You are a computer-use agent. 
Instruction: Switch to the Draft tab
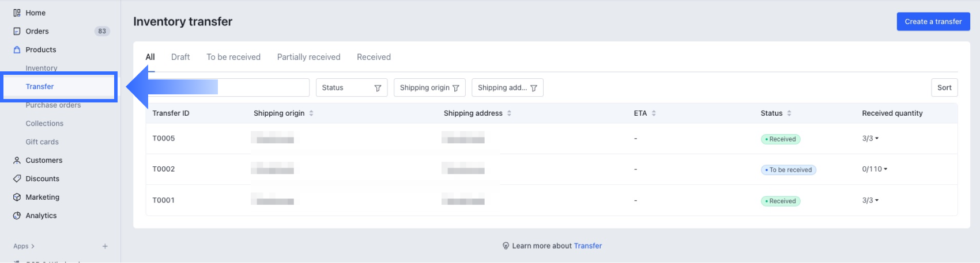pos(180,57)
